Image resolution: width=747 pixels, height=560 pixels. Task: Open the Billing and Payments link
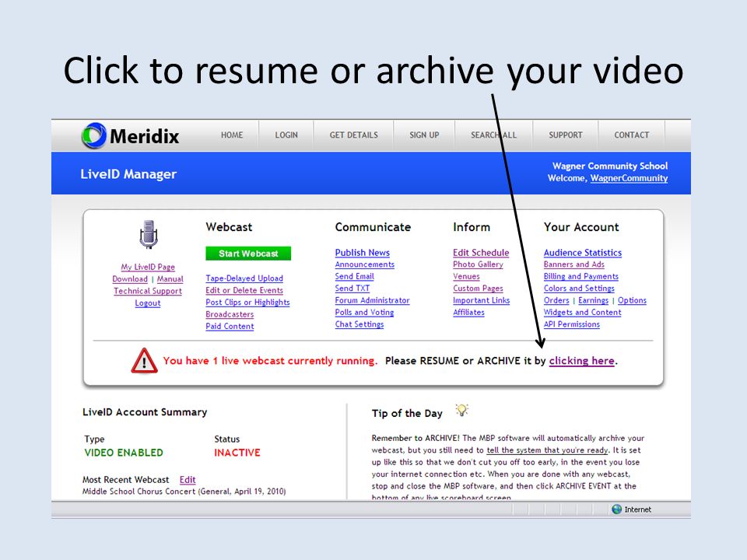tap(581, 276)
